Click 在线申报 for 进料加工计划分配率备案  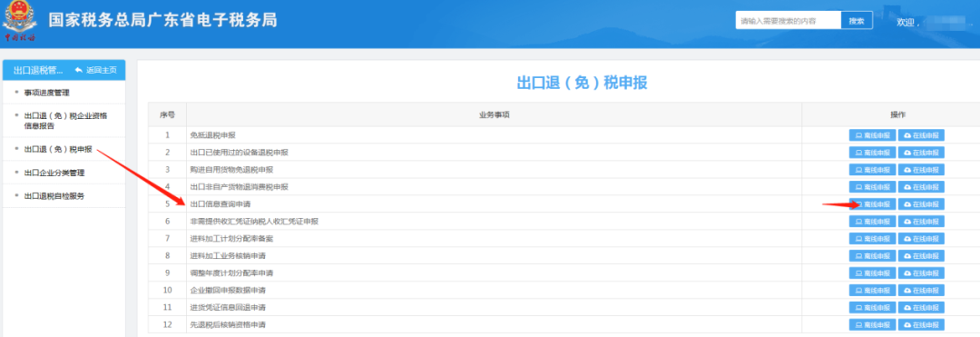pos(921,239)
